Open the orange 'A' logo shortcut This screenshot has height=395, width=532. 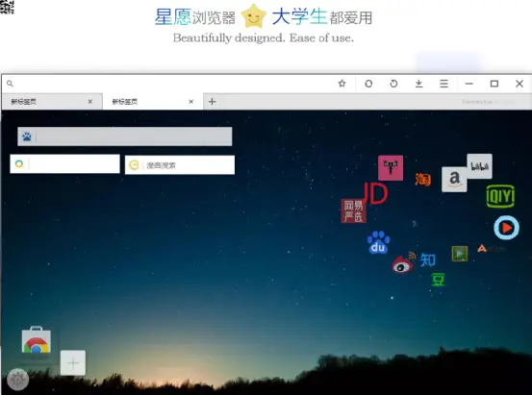[482, 249]
